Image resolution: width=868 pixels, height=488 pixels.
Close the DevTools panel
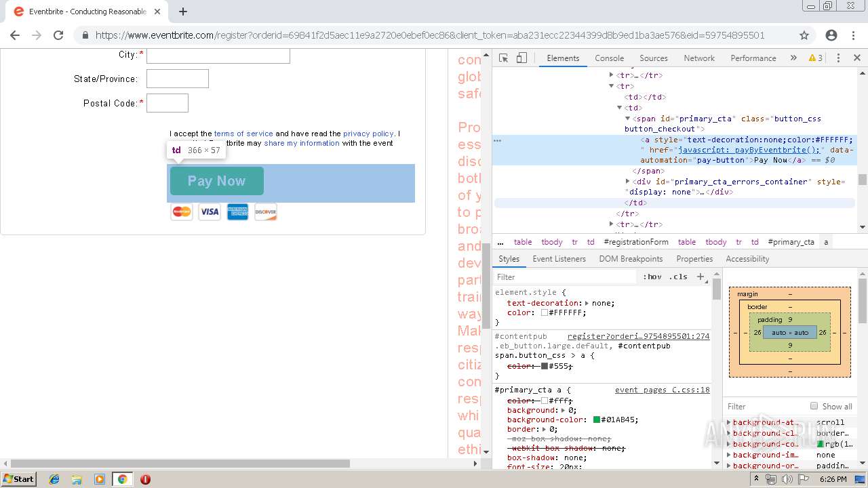(x=856, y=58)
